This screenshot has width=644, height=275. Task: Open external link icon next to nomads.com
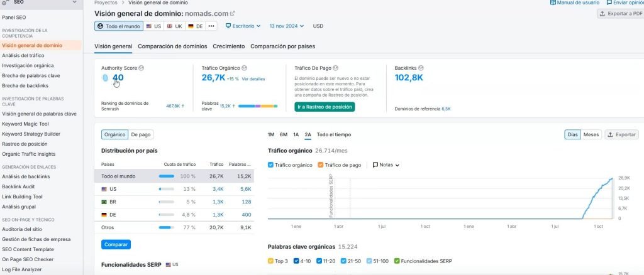pyautogui.click(x=233, y=14)
